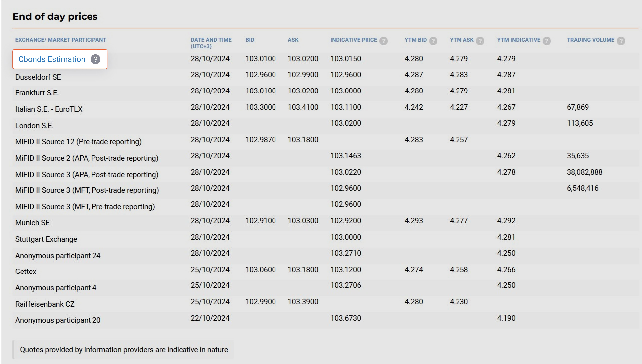Viewport: 642px width, 364px height.
Task: Click the Frankfurt S.E. participant name
Action: 37,93
